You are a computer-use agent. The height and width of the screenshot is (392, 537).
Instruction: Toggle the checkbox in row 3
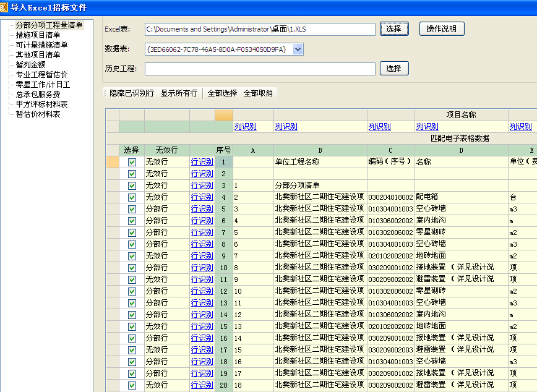pos(132,185)
